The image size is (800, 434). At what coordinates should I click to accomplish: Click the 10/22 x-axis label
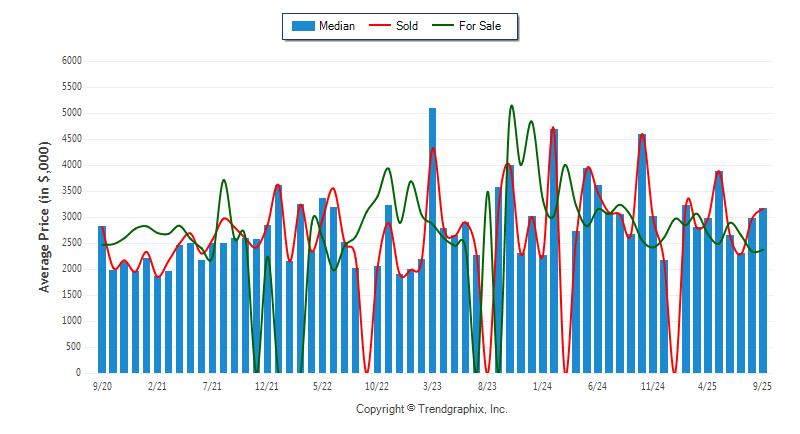pyautogui.click(x=377, y=385)
